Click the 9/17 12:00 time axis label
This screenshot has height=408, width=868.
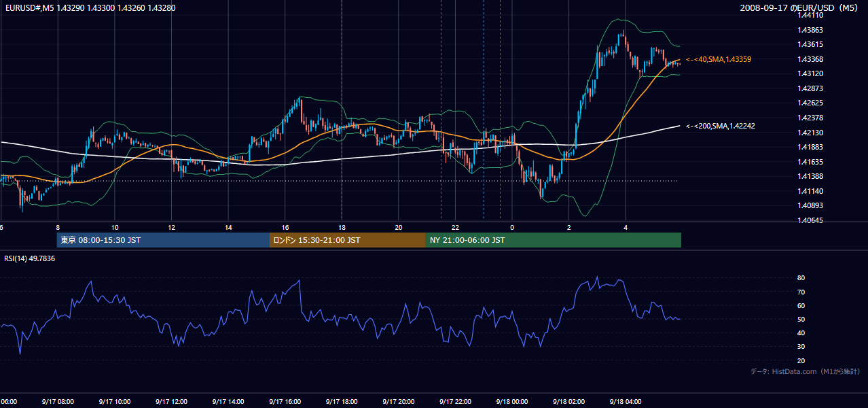171,401
